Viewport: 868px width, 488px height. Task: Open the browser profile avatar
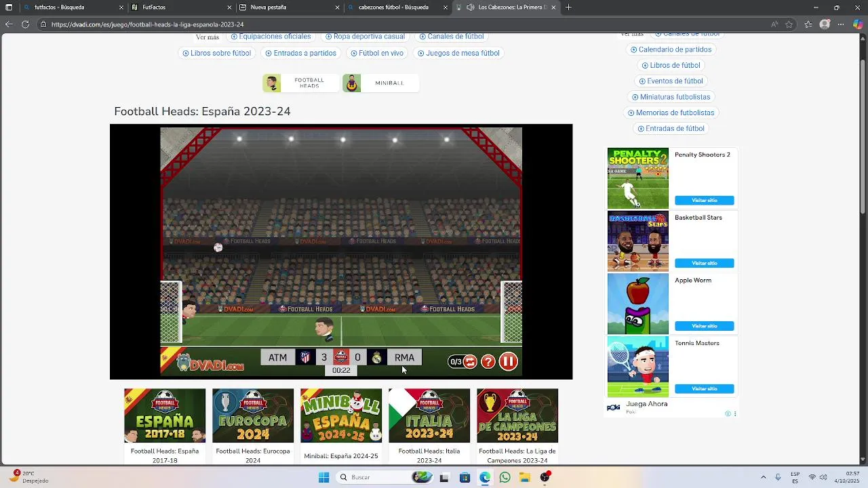click(x=825, y=24)
